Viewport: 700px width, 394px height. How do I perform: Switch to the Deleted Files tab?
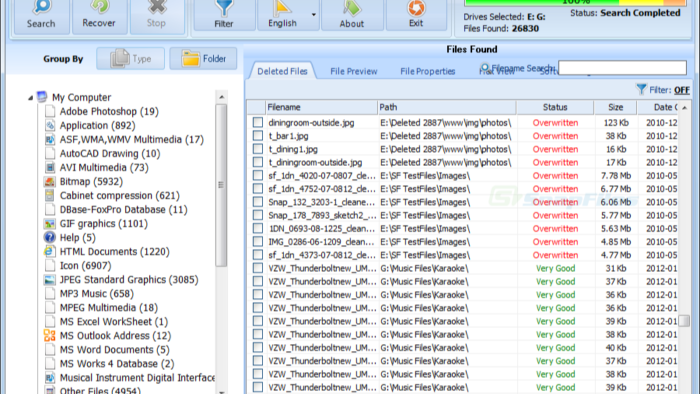(282, 71)
